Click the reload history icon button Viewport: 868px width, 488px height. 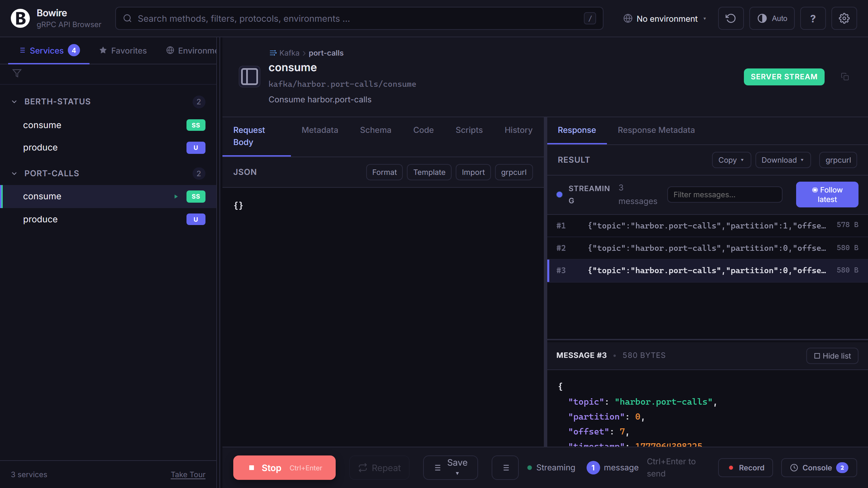(x=731, y=18)
